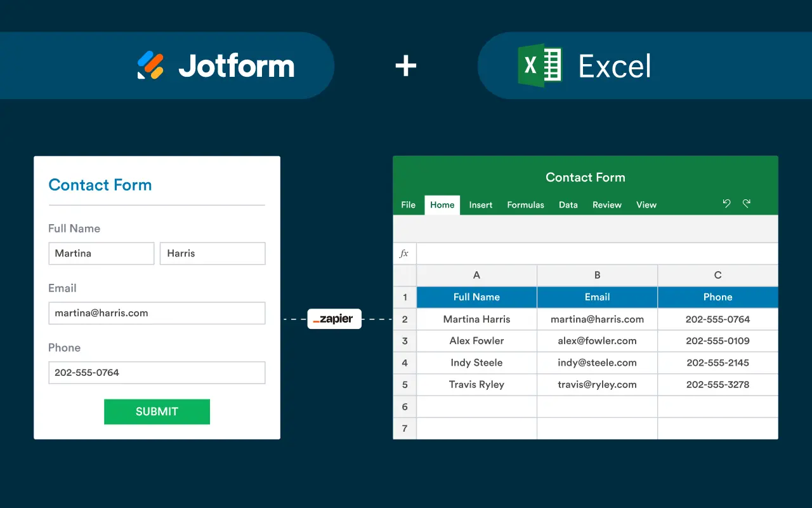Select the cell containing 202-555-2145

click(717, 363)
